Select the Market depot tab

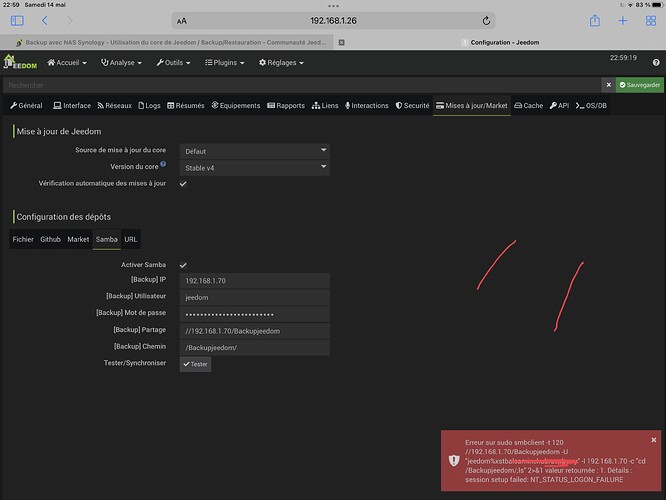(x=78, y=239)
